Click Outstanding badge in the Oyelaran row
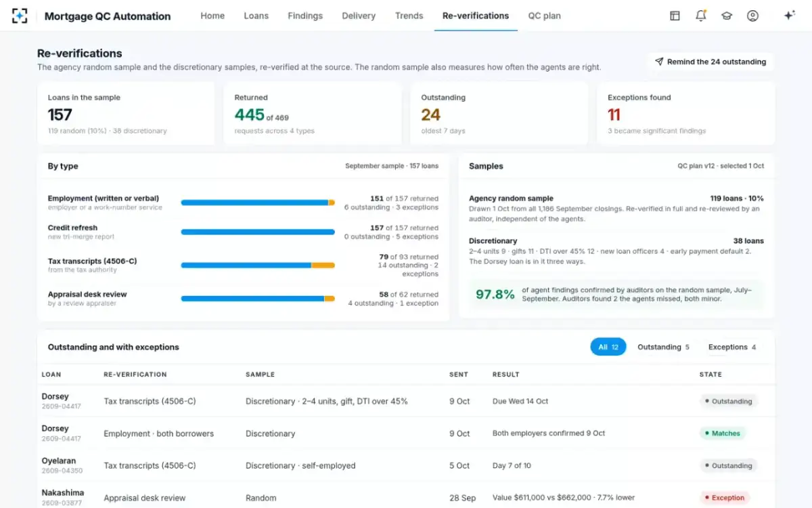This screenshot has height=508, width=812. 728,465
